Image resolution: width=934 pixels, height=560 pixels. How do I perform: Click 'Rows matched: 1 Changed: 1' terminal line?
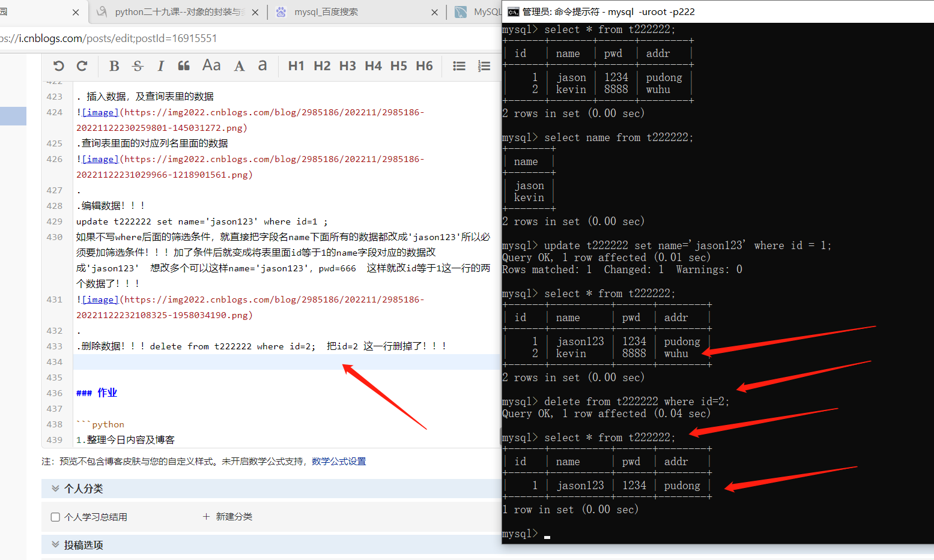(x=622, y=269)
